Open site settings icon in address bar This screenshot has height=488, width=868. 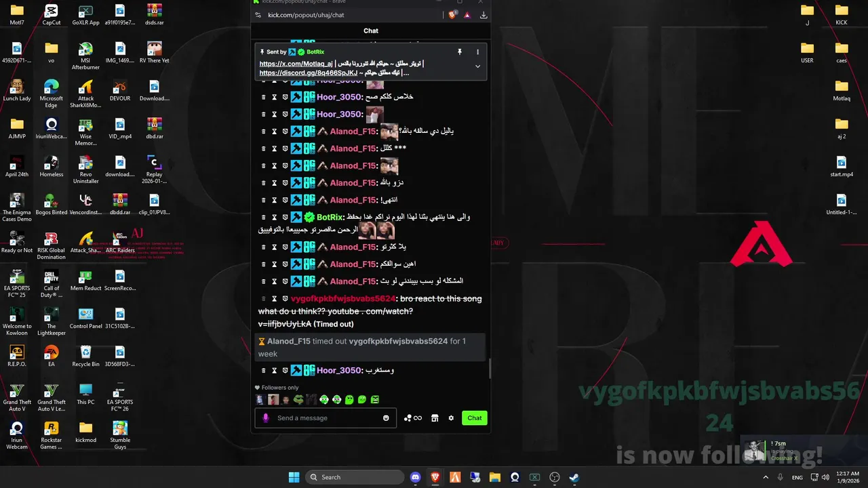tap(258, 15)
